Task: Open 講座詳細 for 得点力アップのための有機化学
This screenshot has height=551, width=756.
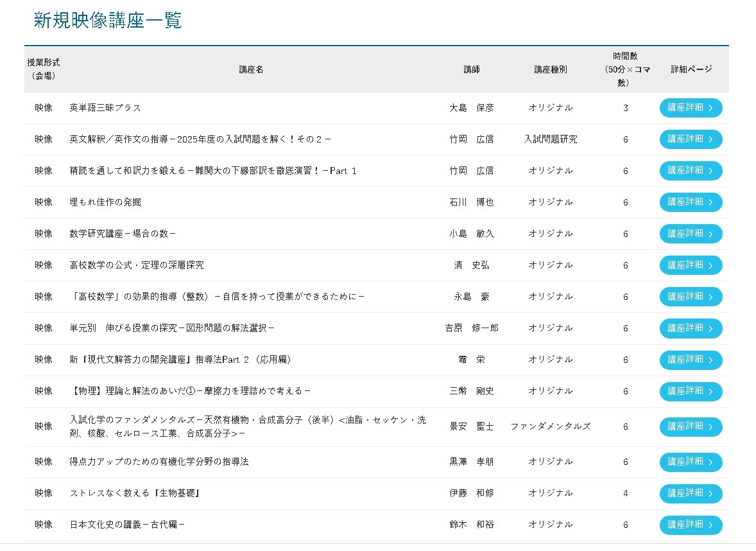Action: pos(691,462)
